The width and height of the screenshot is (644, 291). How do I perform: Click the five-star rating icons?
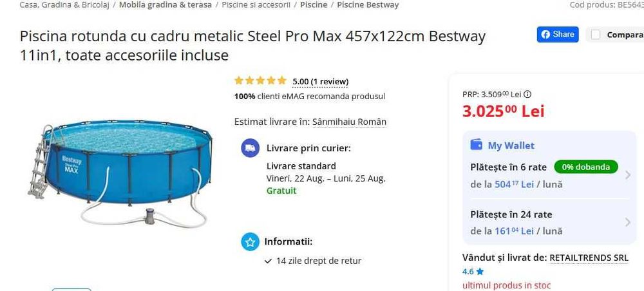(x=260, y=81)
